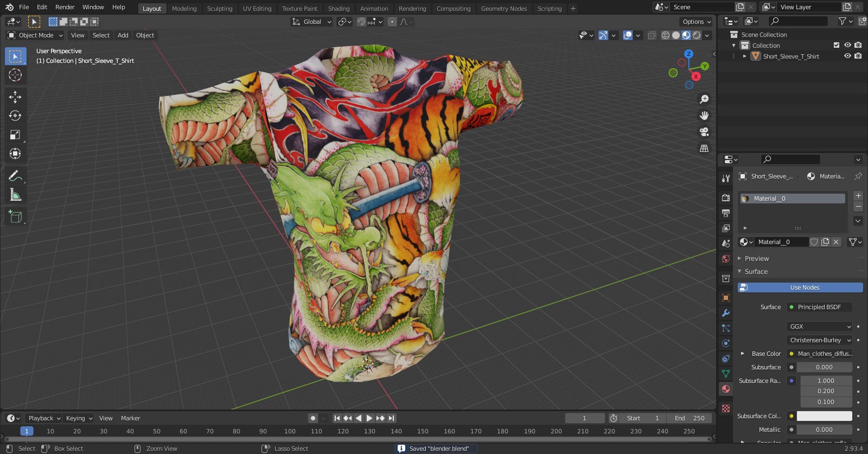
Task: Add a new material slot
Action: [858, 196]
